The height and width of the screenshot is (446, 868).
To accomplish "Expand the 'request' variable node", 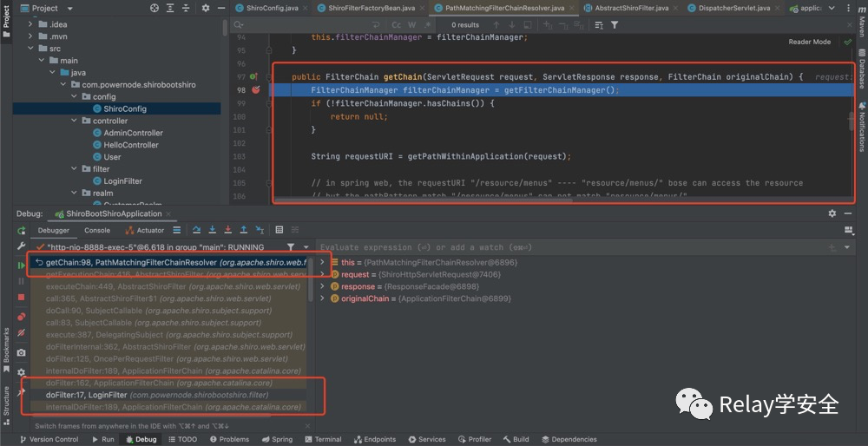I will 322,274.
